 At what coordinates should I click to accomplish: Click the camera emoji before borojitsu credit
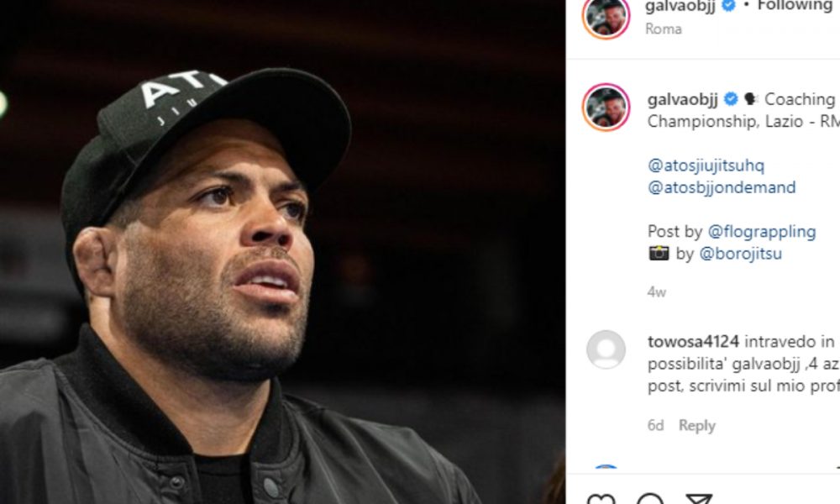[659, 254]
